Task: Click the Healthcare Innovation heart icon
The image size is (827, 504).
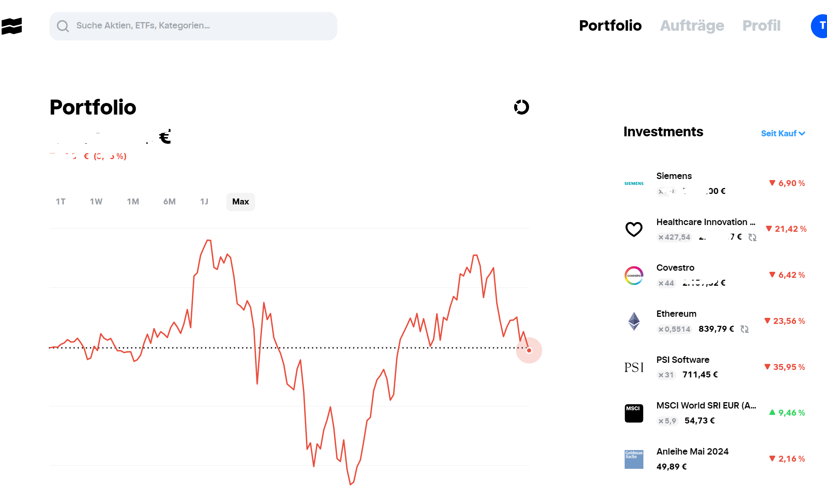Action: click(634, 229)
